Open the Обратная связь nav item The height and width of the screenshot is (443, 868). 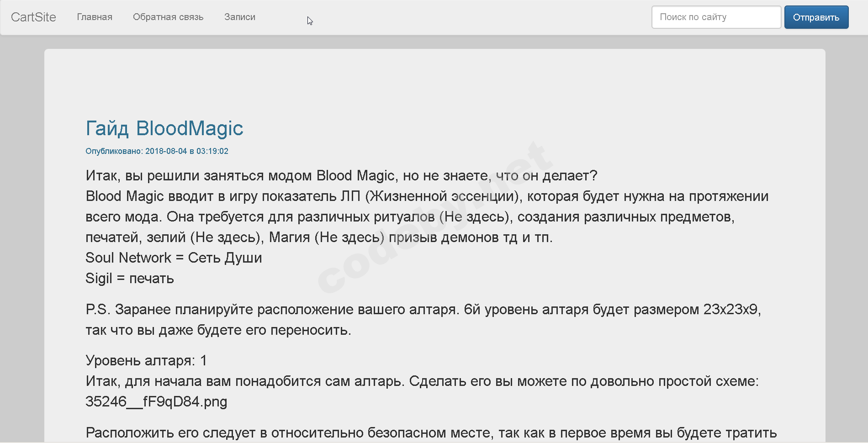[168, 17]
